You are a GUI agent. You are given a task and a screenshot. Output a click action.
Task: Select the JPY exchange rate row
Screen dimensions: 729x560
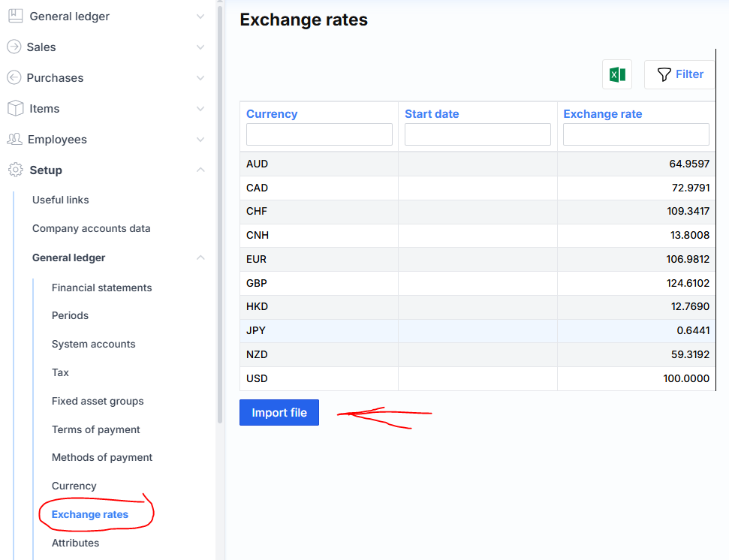[477, 330]
